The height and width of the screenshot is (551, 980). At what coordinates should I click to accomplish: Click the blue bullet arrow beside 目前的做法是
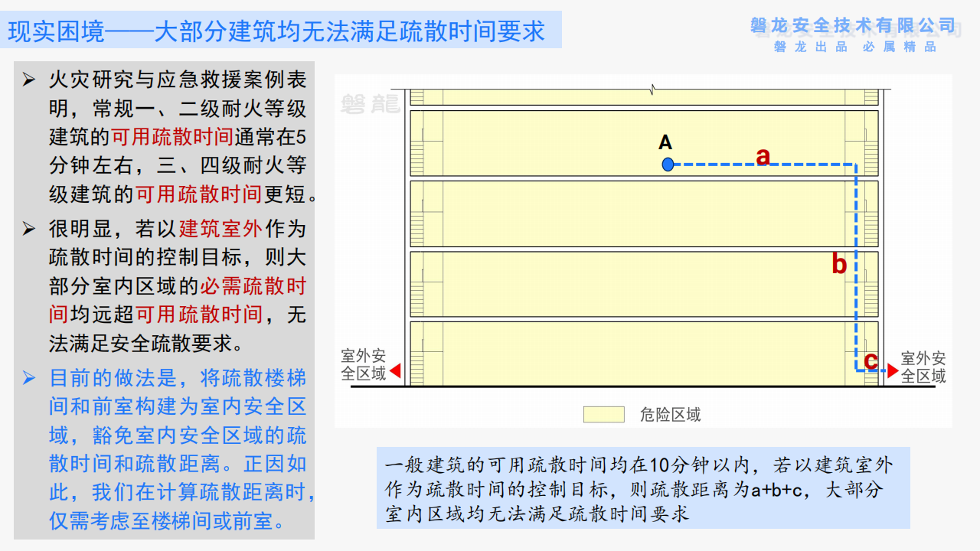29,377
